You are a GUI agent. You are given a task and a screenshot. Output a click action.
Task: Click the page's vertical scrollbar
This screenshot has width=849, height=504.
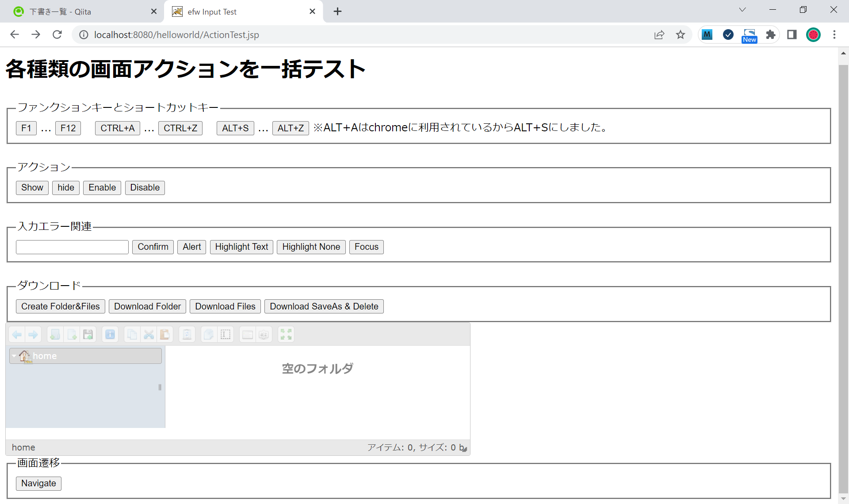(843, 265)
